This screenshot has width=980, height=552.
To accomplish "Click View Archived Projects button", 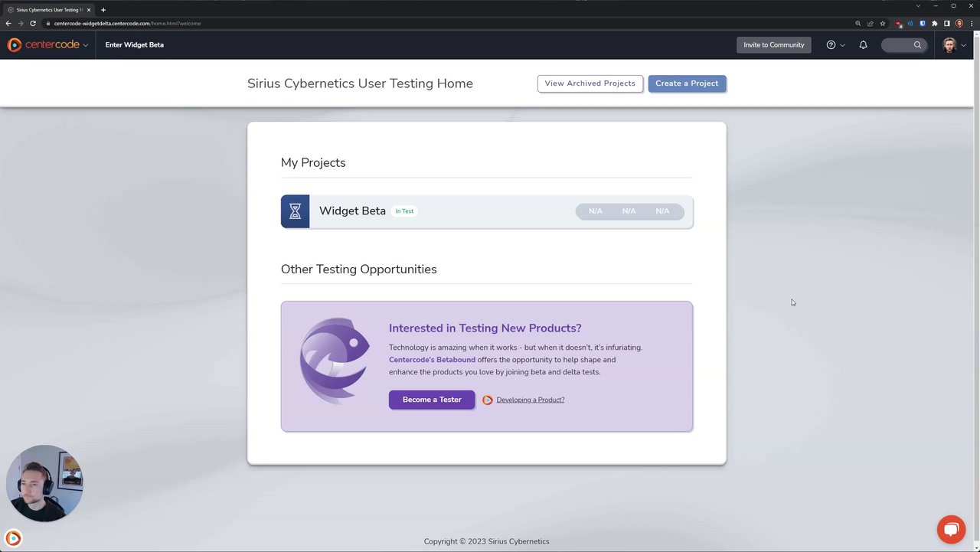I will 590,83.
